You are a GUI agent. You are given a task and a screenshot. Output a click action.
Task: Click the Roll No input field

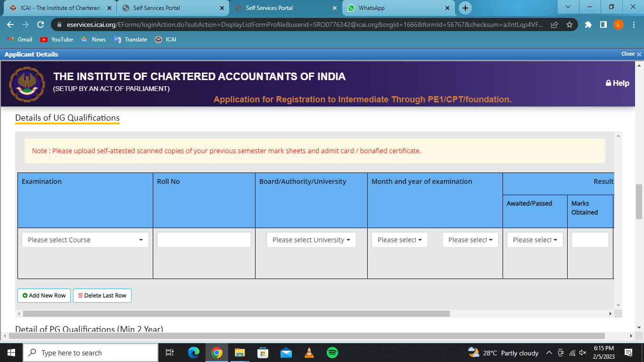tap(204, 240)
